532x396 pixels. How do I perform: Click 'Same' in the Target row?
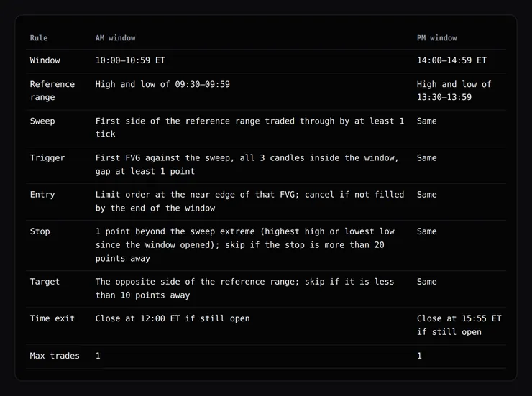click(x=427, y=282)
